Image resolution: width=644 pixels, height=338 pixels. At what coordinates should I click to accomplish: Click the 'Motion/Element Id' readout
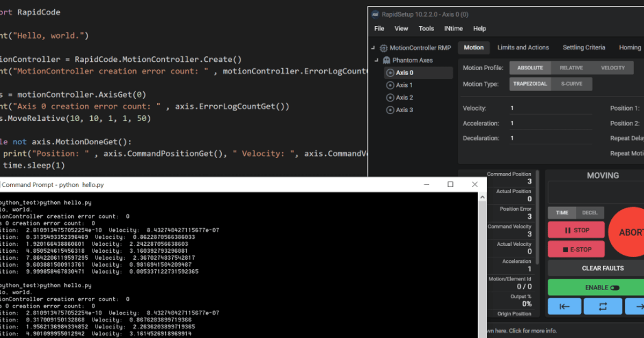[x=509, y=283]
